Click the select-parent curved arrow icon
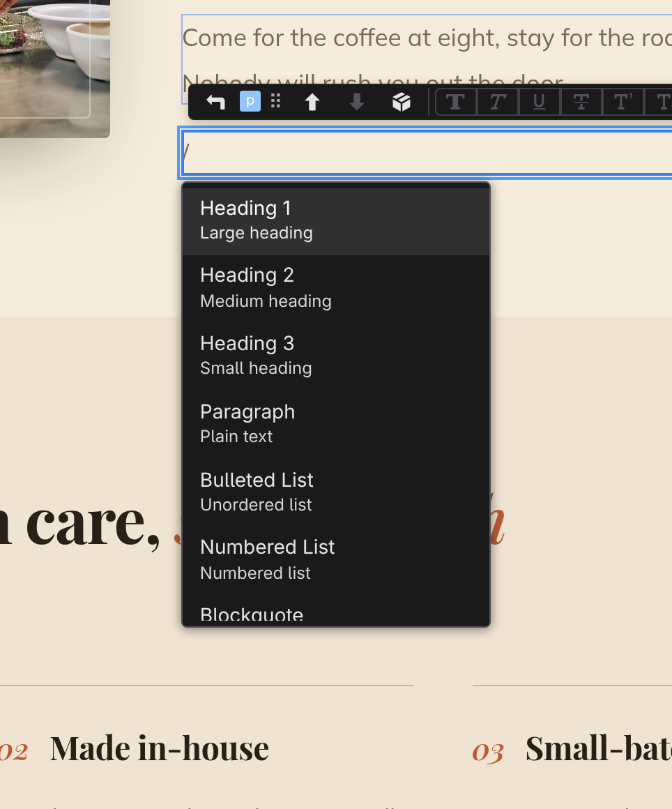This screenshot has width=672, height=809. coord(215,102)
